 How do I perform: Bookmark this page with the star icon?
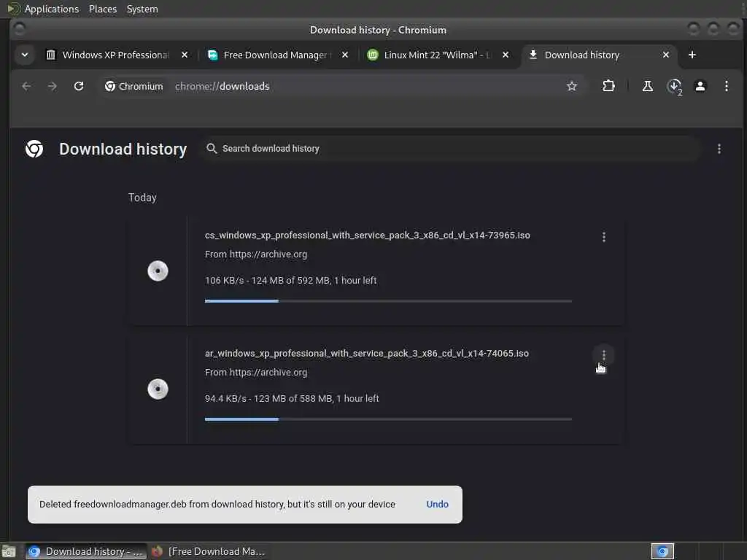tap(572, 86)
